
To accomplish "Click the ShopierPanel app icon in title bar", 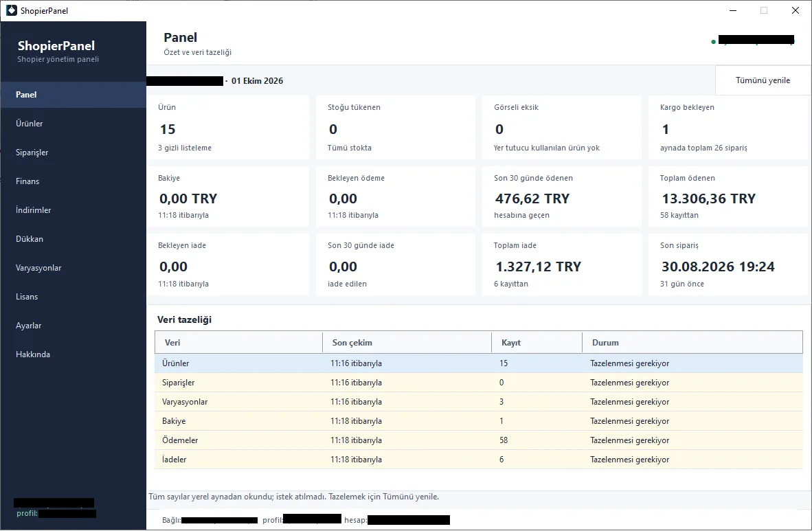I will tap(12, 10).
